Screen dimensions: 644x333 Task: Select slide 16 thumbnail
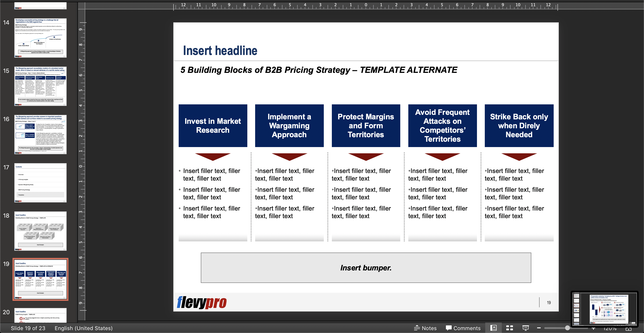point(40,134)
